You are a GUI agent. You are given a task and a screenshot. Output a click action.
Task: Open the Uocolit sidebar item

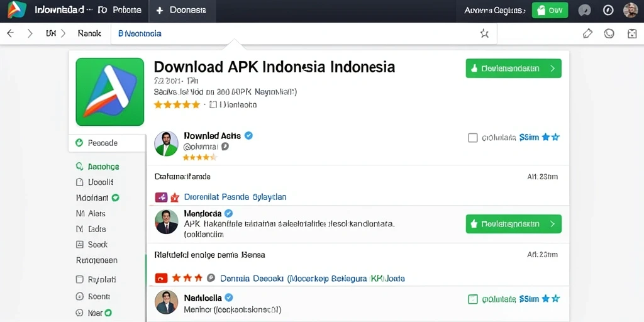[x=95, y=182]
